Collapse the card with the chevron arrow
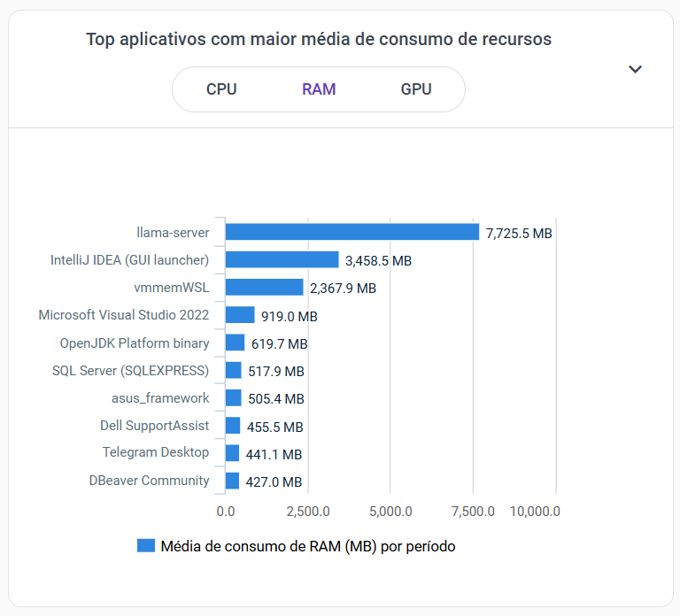The width and height of the screenshot is (680, 616). click(635, 69)
